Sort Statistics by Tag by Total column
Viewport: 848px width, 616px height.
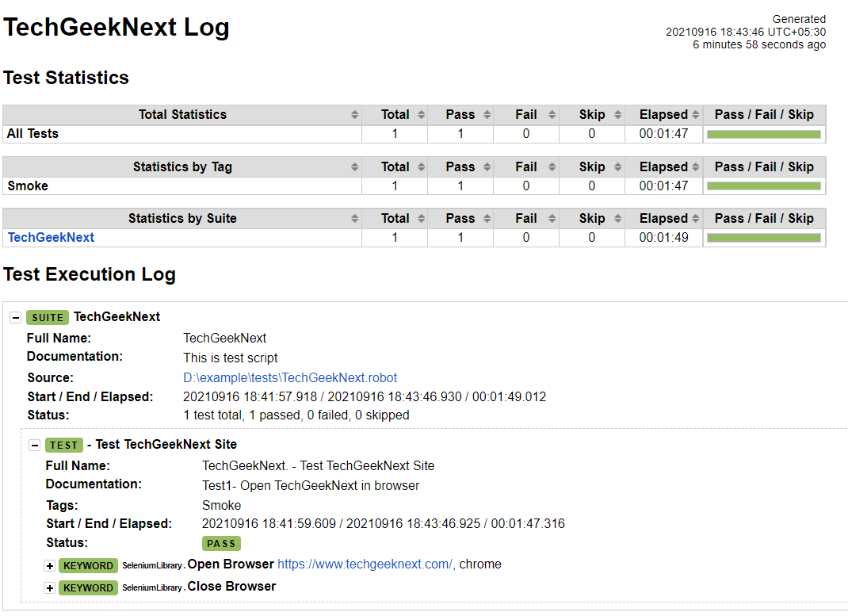coord(421,167)
